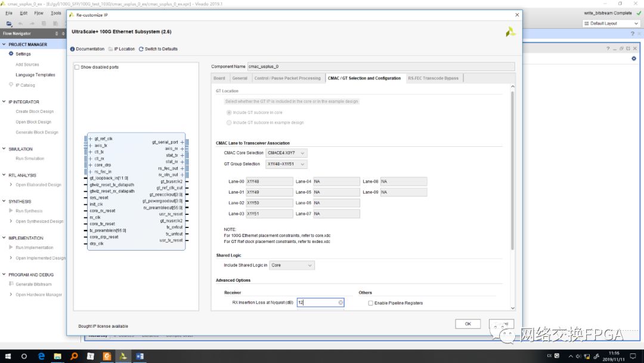Viewport: 644px width, 363px height.
Task: Click the Open Project toolbar icon
Action: (9, 23)
